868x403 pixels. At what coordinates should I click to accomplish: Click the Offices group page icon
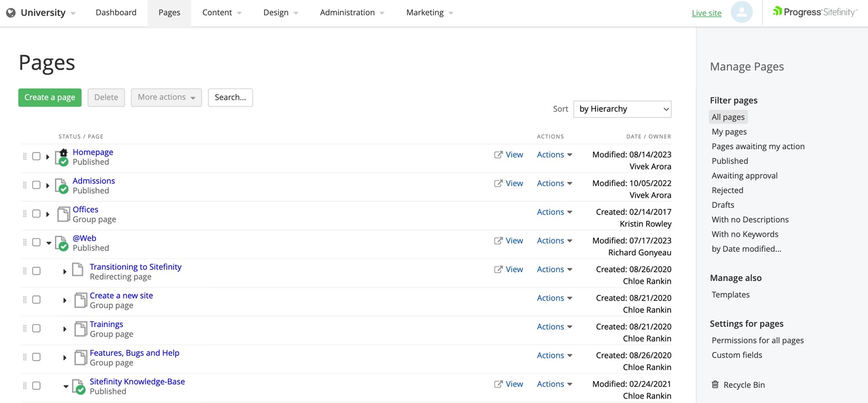(64, 213)
